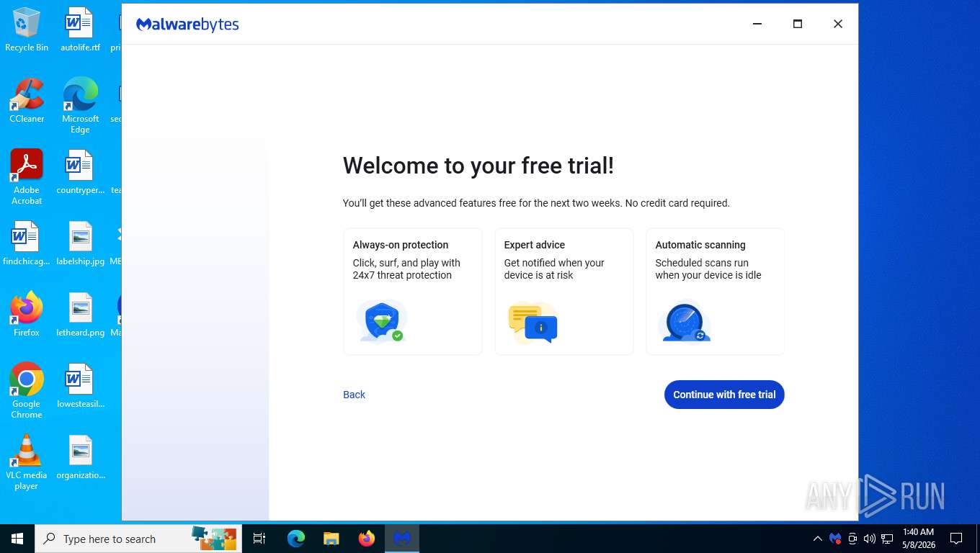The height and width of the screenshot is (553, 980).
Task: Select the CCleaner desktop shortcut
Action: pos(27,101)
